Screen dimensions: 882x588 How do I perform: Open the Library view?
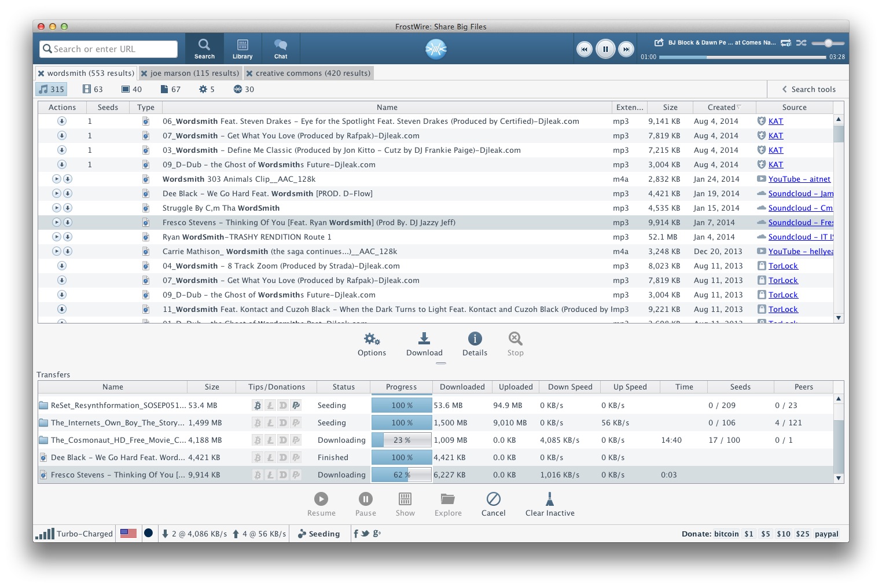coord(242,49)
